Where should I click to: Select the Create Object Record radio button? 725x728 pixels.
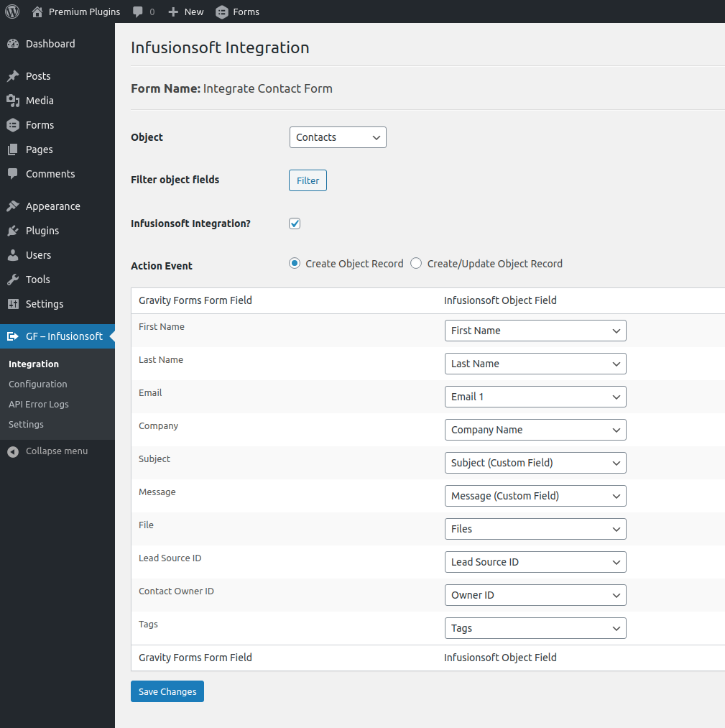294,263
